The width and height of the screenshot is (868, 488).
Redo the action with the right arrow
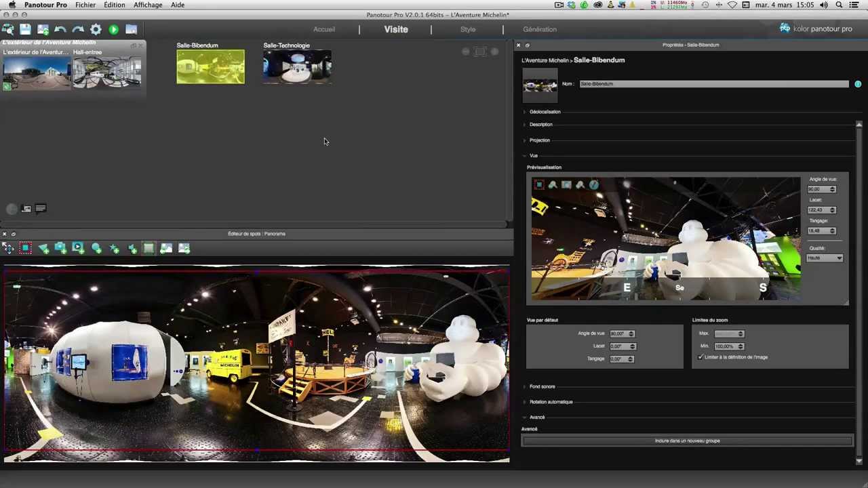click(78, 29)
